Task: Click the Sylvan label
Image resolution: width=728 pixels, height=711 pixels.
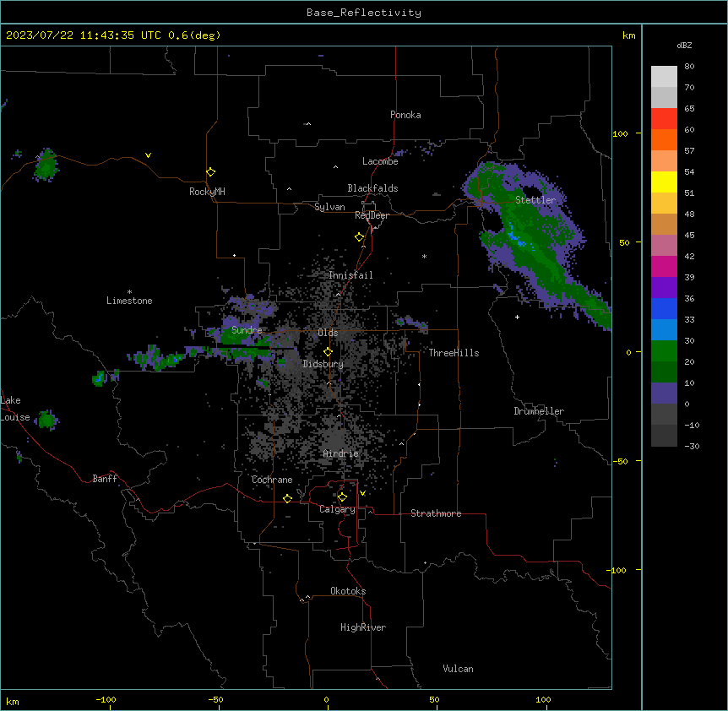Action: [x=329, y=207]
